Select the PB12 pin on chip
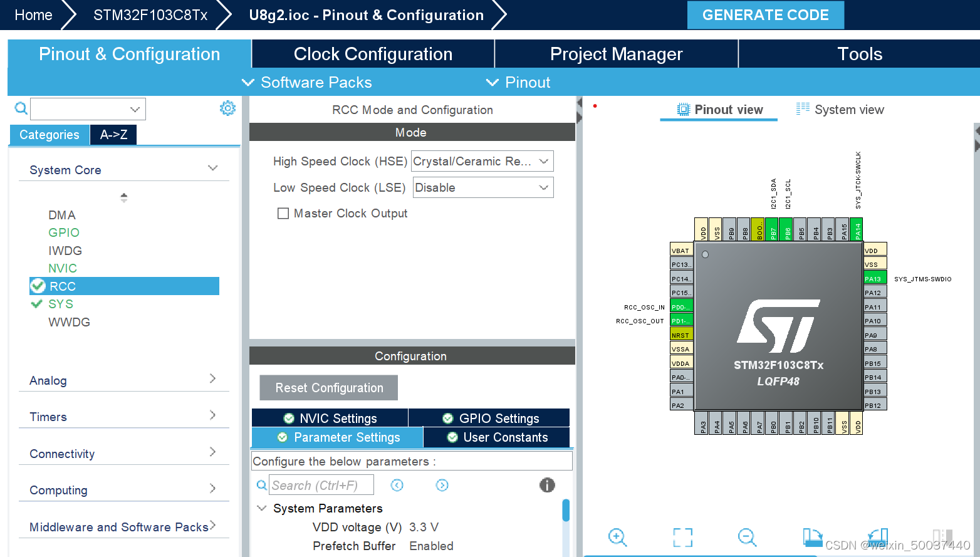 (875, 405)
